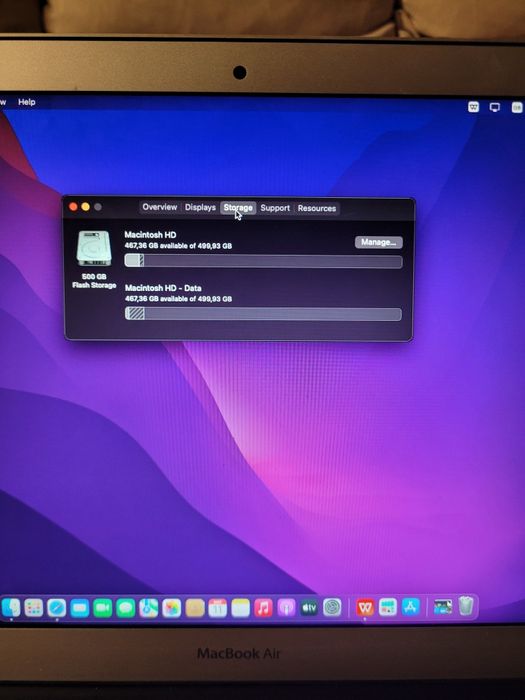525x700 pixels.
Task: Click the Manage... button
Action: (x=379, y=242)
